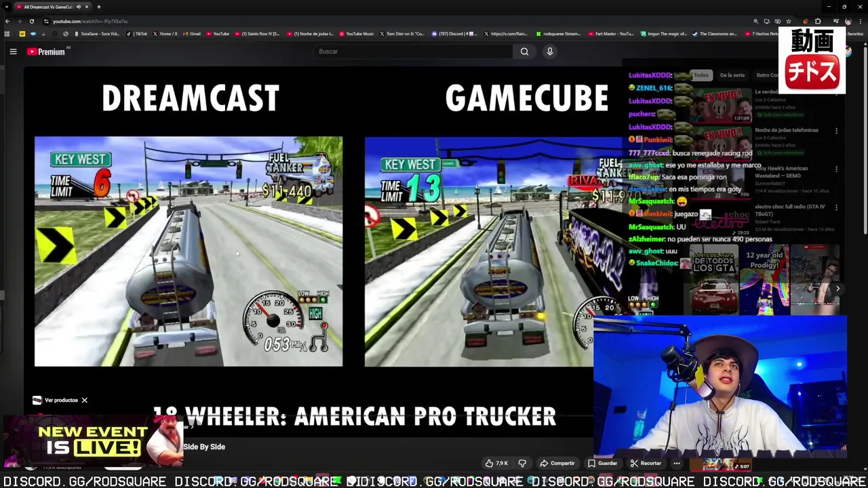The height and width of the screenshot is (488, 868).
Task: Go forward with browser forward arrow
Action: [19, 21]
